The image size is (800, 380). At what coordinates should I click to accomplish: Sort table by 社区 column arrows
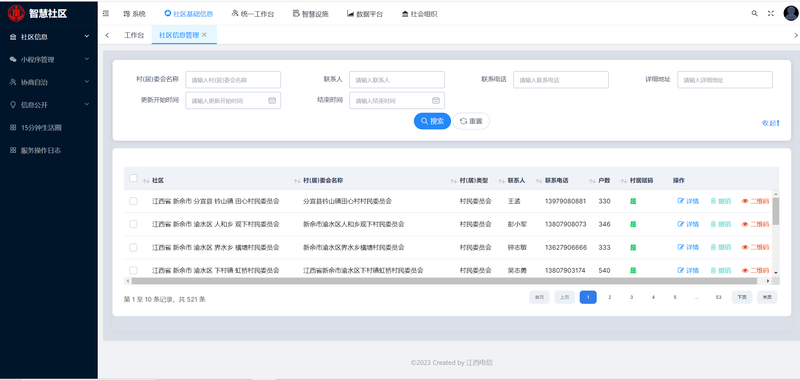(146, 181)
